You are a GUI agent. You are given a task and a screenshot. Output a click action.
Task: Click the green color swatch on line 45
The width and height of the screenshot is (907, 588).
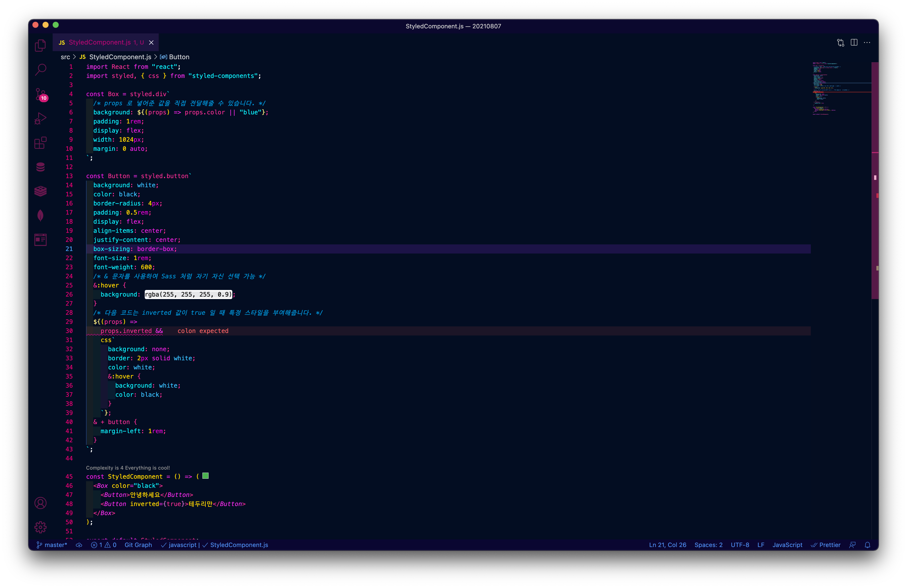(205, 476)
